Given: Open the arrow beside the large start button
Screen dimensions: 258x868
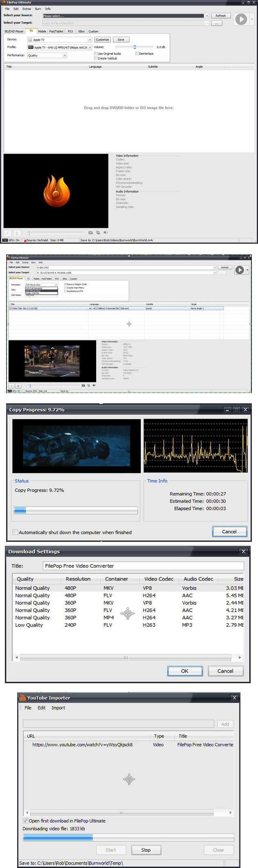Looking at the screenshot, I should click(x=252, y=19).
